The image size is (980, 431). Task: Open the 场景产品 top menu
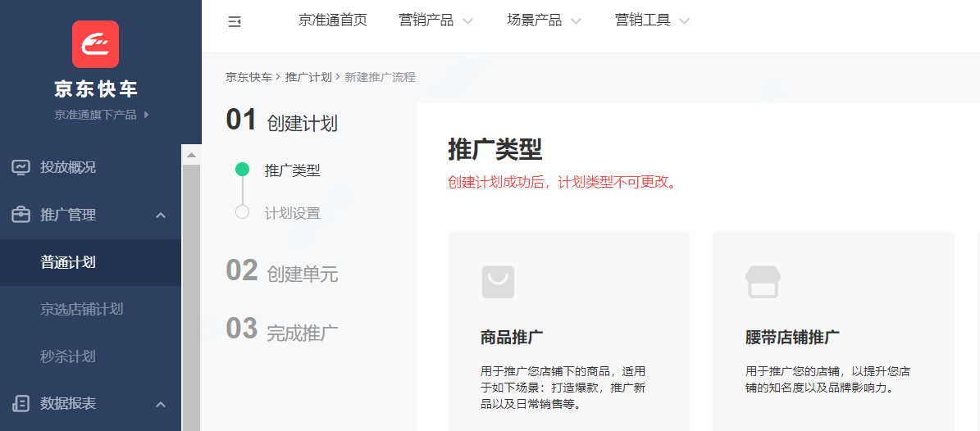click(535, 20)
